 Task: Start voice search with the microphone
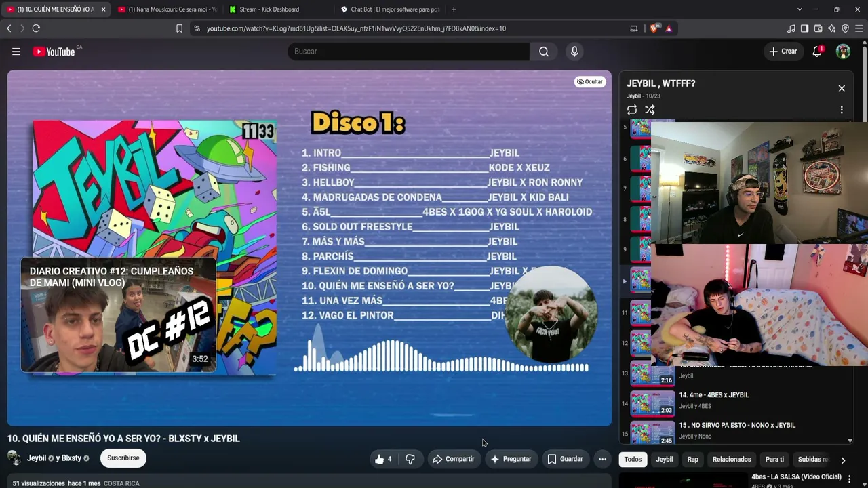point(574,52)
